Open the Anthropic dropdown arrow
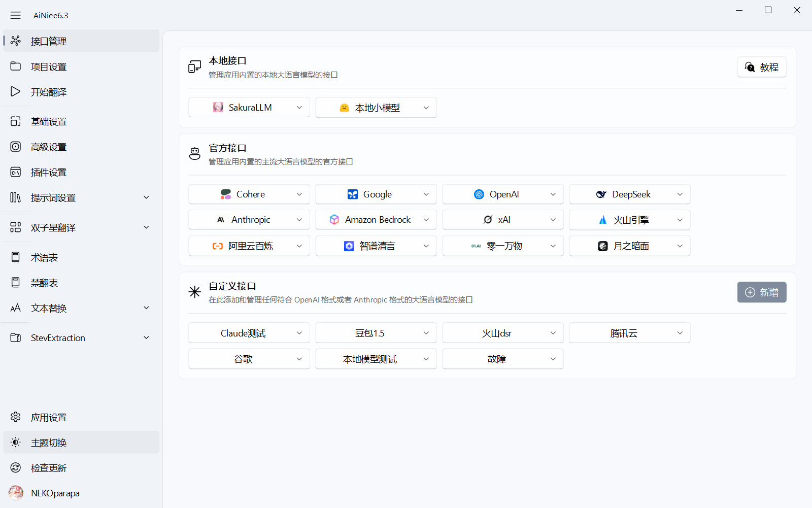 (x=299, y=219)
